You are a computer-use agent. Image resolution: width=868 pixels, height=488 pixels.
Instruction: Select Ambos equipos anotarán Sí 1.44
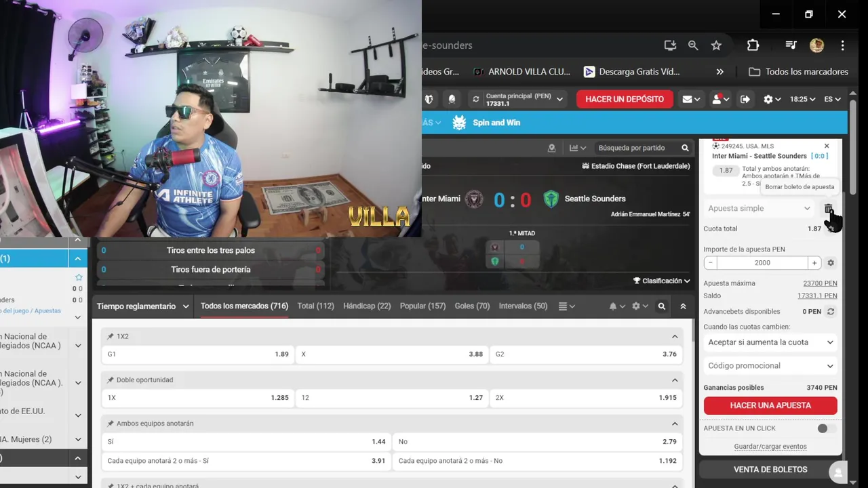coord(246,441)
